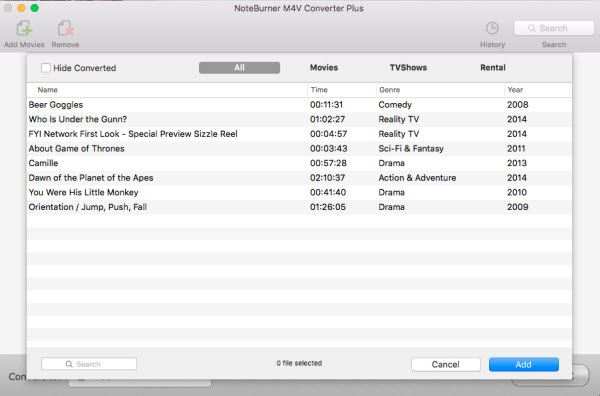Click the yellow minimize window button
600x396 pixels.
tap(21, 8)
